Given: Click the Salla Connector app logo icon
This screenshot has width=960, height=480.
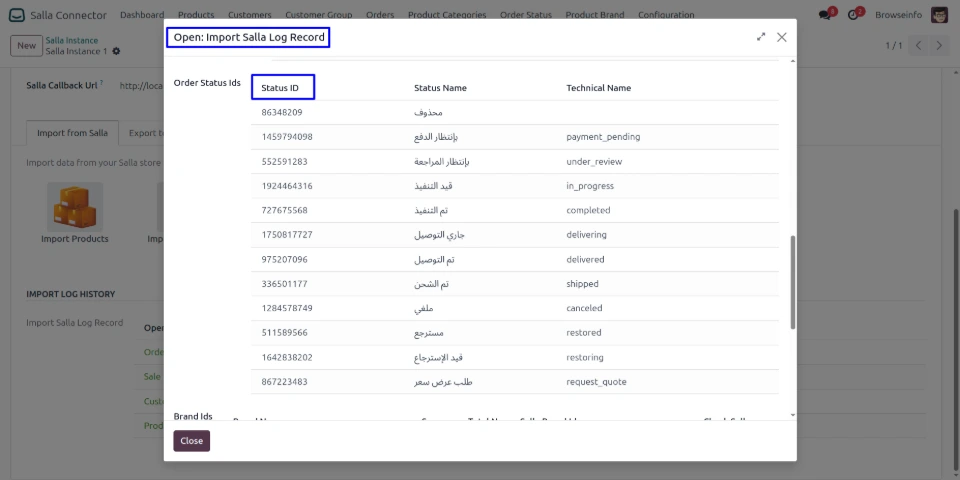Looking at the screenshot, I should point(17,15).
